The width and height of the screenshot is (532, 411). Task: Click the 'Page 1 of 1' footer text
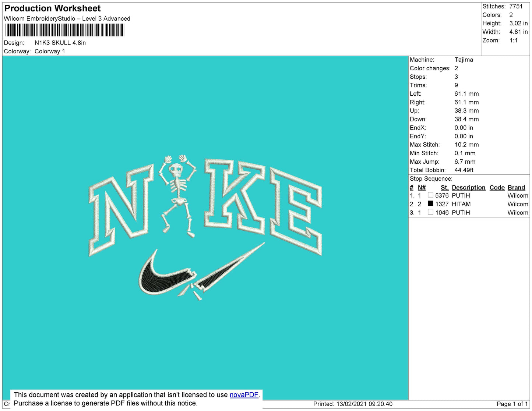pyautogui.click(x=512, y=404)
